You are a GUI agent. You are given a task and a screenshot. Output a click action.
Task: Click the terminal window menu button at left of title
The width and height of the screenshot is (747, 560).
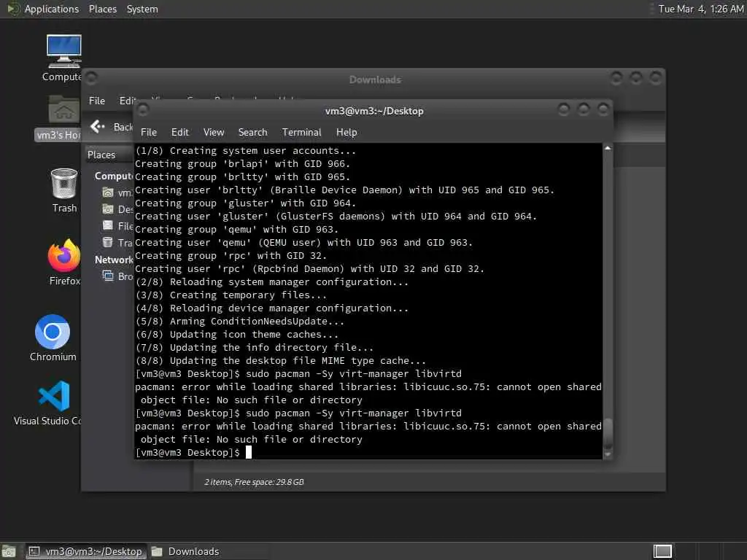click(143, 110)
